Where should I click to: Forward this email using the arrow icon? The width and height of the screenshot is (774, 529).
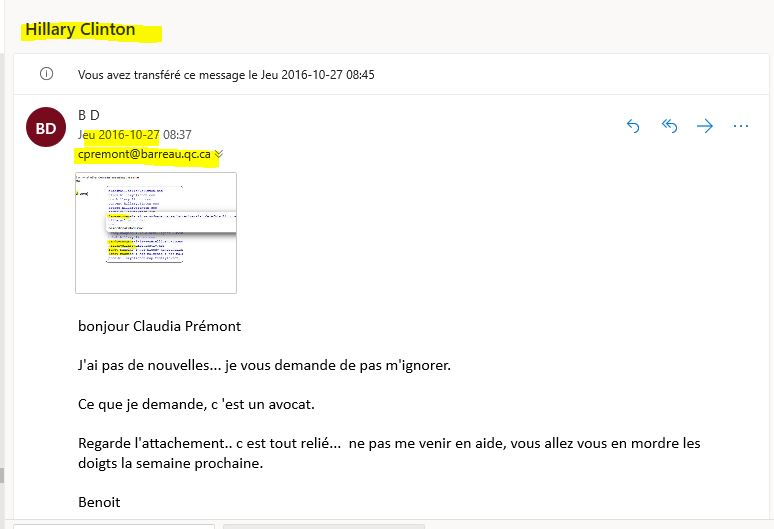pyautogui.click(x=705, y=126)
